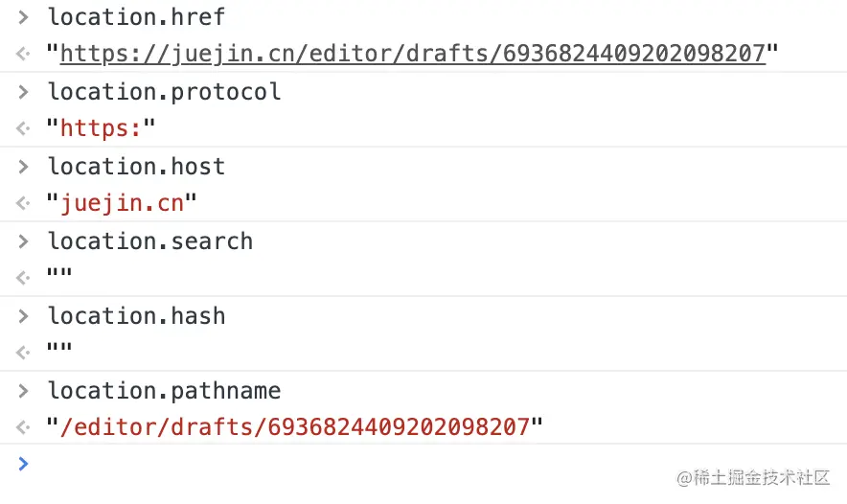Image resolution: width=847 pixels, height=504 pixels.
Task: Click the input chevron beside location.protocol
Action: [x=24, y=91]
